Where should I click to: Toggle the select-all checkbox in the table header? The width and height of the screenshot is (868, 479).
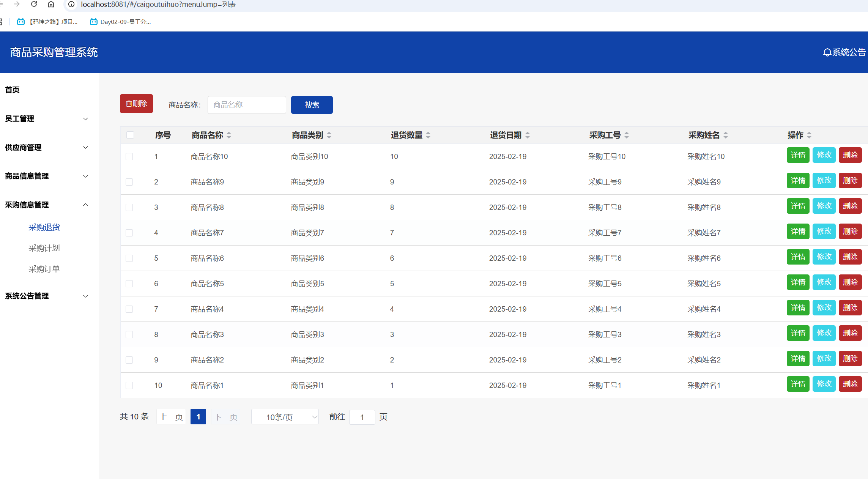tap(130, 135)
